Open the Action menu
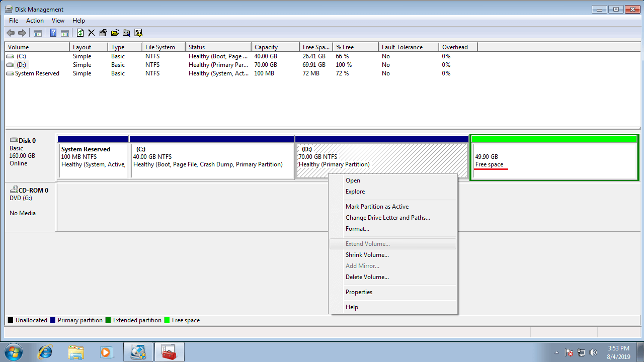 point(35,21)
